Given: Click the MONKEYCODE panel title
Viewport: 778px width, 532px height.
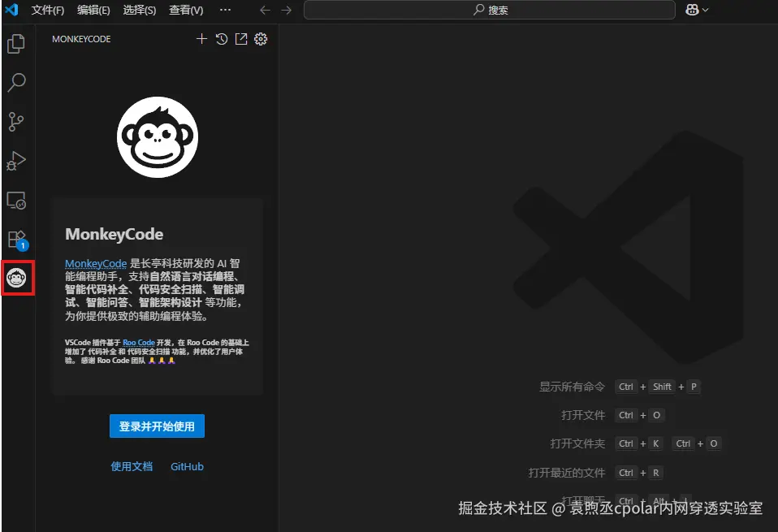Looking at the screenshot, I should pyautogui.click(x=81, y=39).
